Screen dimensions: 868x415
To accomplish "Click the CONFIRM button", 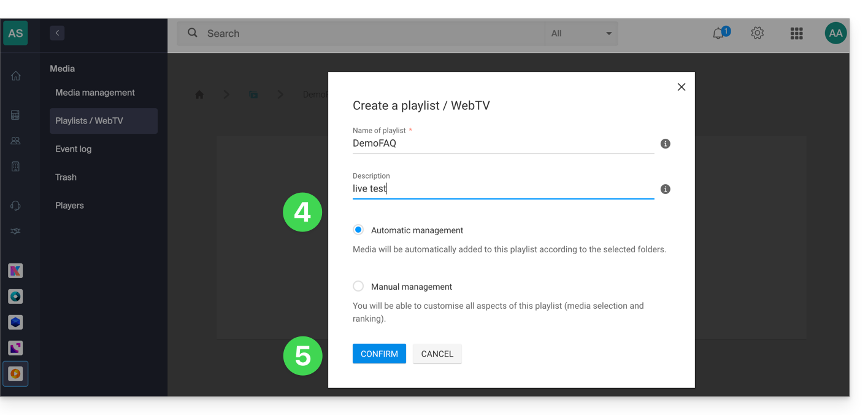I will pos(379,354).
